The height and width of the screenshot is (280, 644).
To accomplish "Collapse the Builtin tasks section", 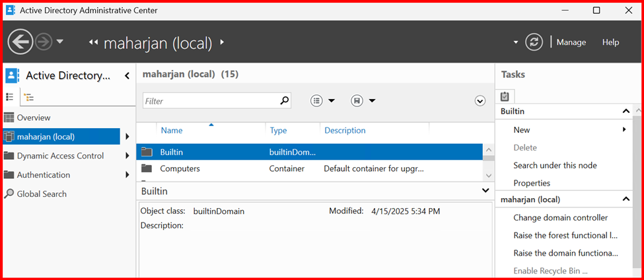I will pos(626,112).
